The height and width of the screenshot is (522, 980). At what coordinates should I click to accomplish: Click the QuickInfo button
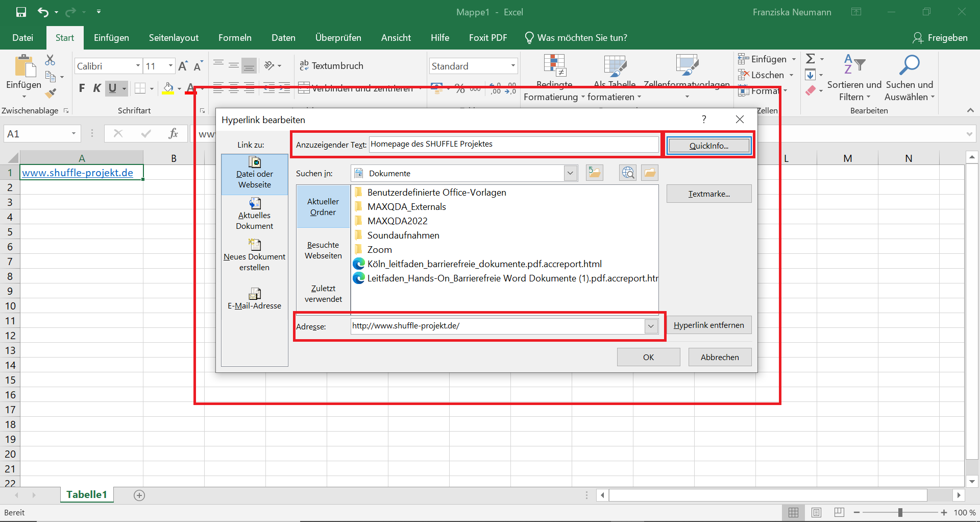click(708, 145)
